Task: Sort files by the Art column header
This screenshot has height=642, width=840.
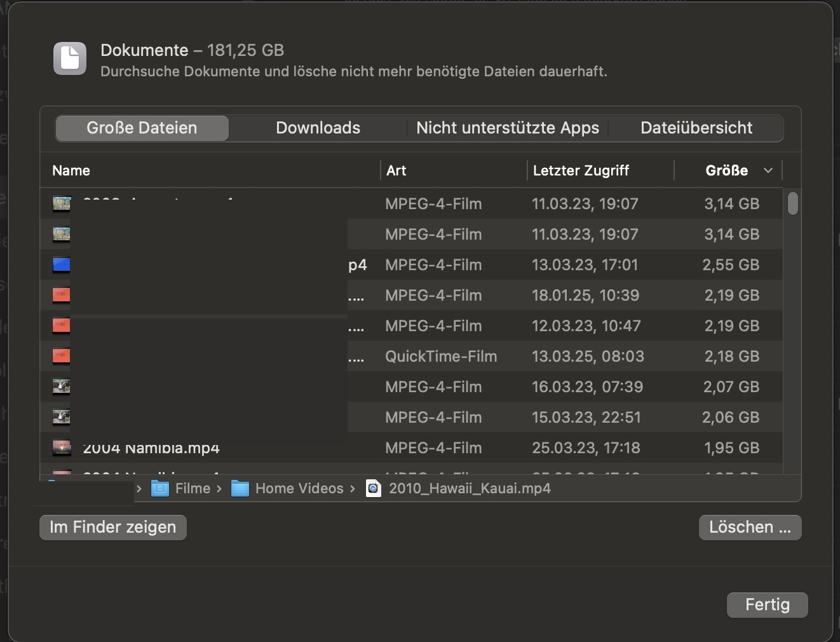Action: (396, 170)
